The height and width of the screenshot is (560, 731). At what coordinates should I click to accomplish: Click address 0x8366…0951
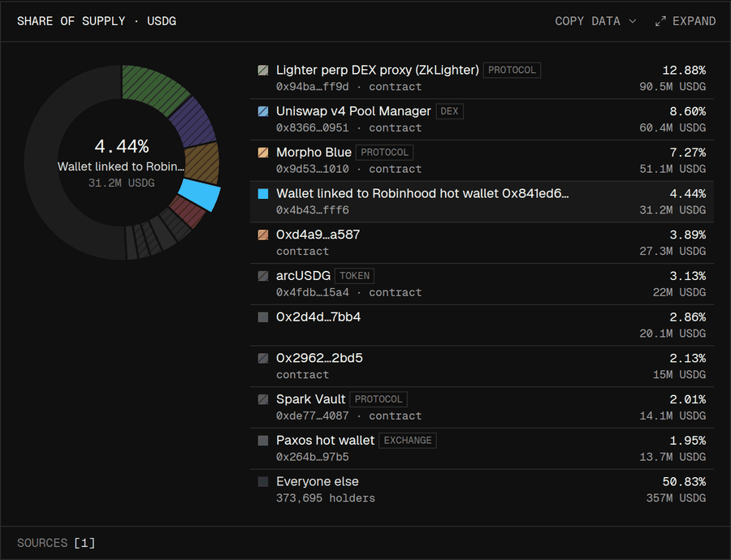point(313,127)
